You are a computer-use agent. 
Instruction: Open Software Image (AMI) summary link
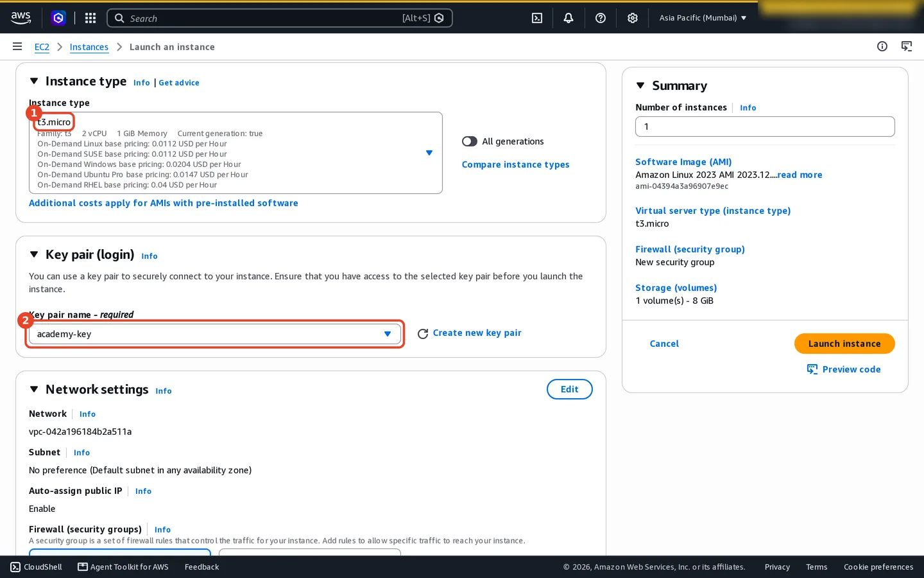(x=683, y=162)
